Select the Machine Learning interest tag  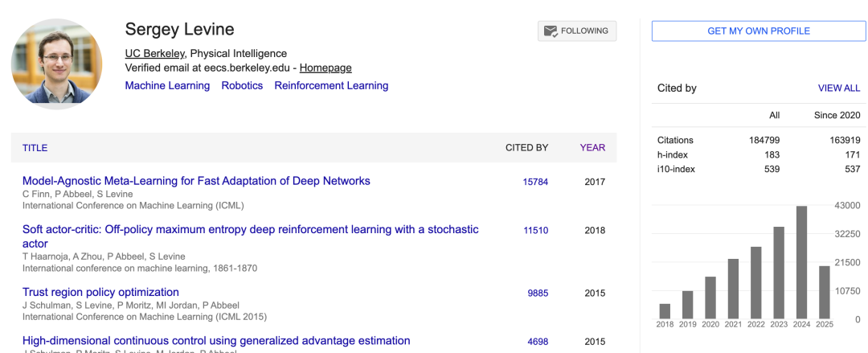click(x=167, y=85)
